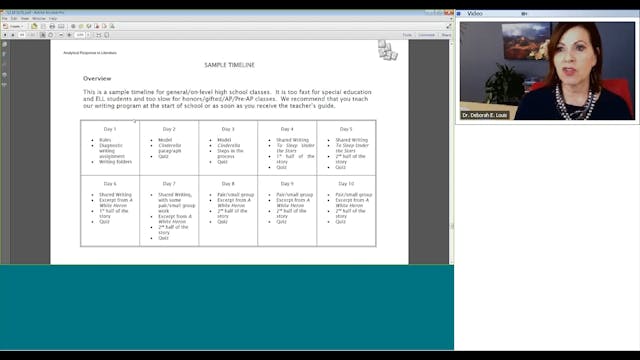
Task: Click the Day 4 table cell header
Action: 287,129
